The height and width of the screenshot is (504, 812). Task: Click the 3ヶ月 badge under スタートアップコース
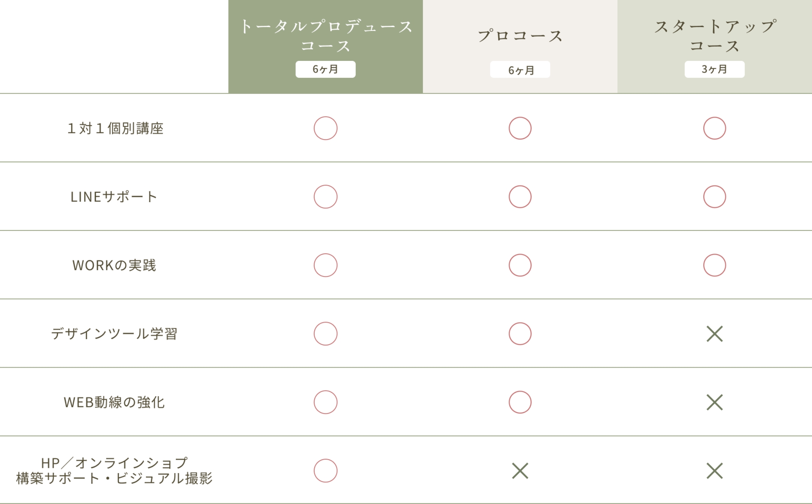tap(714, 69)
